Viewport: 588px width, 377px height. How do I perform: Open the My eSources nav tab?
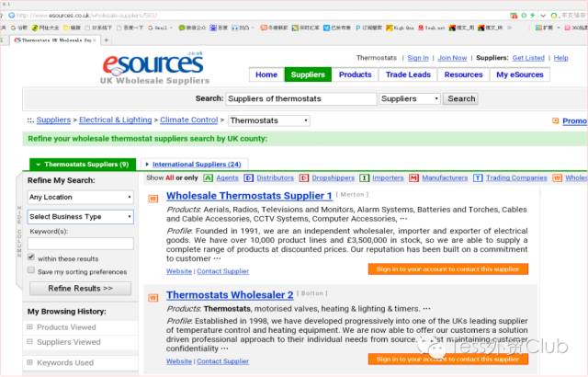click(520, 74)
